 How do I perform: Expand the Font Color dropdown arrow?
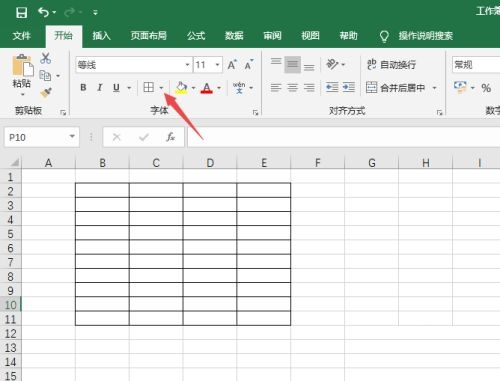tap(219, 88)
